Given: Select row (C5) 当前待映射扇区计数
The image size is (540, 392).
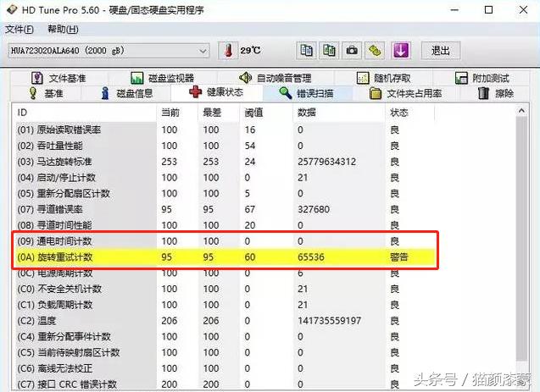Looking at the screenshot, I should pos(224,352).
